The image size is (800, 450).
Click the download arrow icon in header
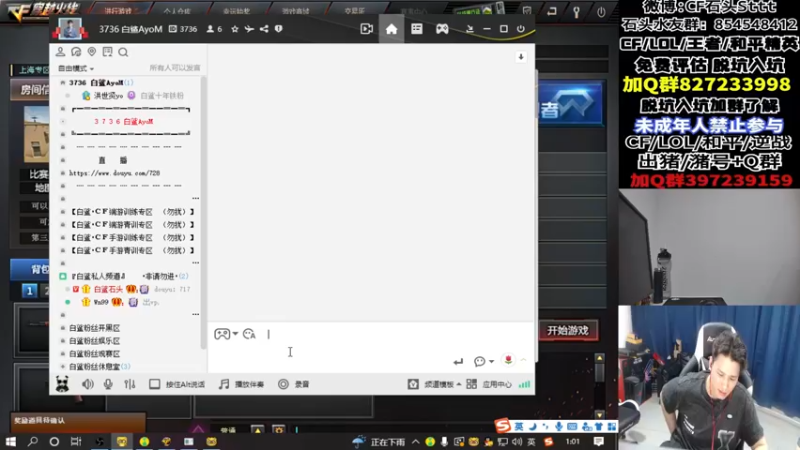coord(470,29)
